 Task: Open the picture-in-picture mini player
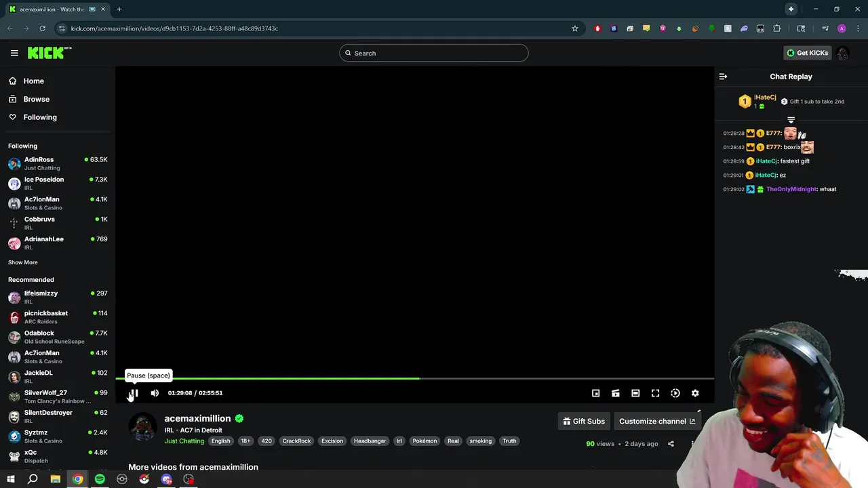point(595,393)
